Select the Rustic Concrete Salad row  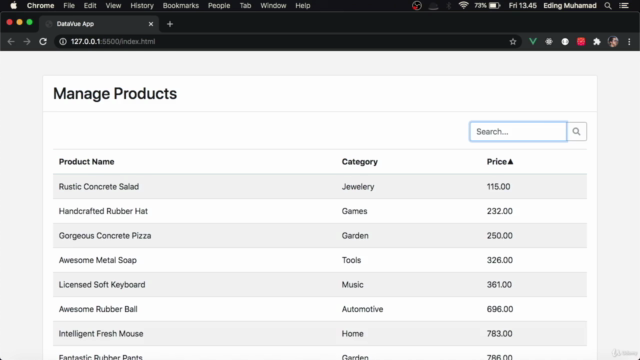click(x=320, y=187)
